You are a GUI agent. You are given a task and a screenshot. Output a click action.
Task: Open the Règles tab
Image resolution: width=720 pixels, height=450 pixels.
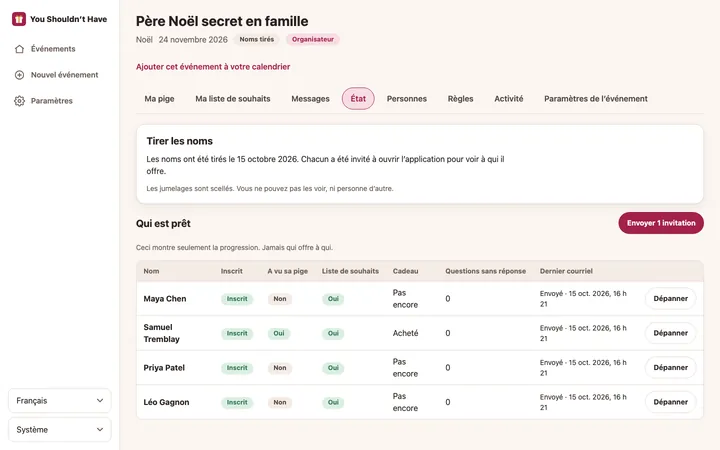pos(461,99)
